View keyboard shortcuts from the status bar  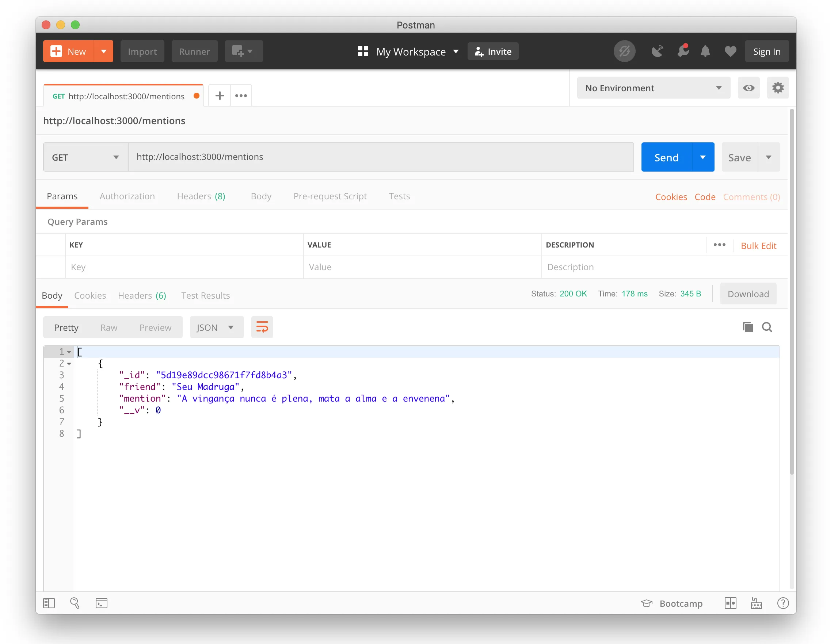(x=756, y=603)
